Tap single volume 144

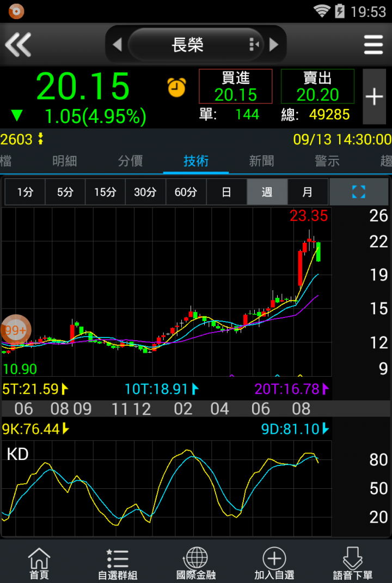[247, 114]
